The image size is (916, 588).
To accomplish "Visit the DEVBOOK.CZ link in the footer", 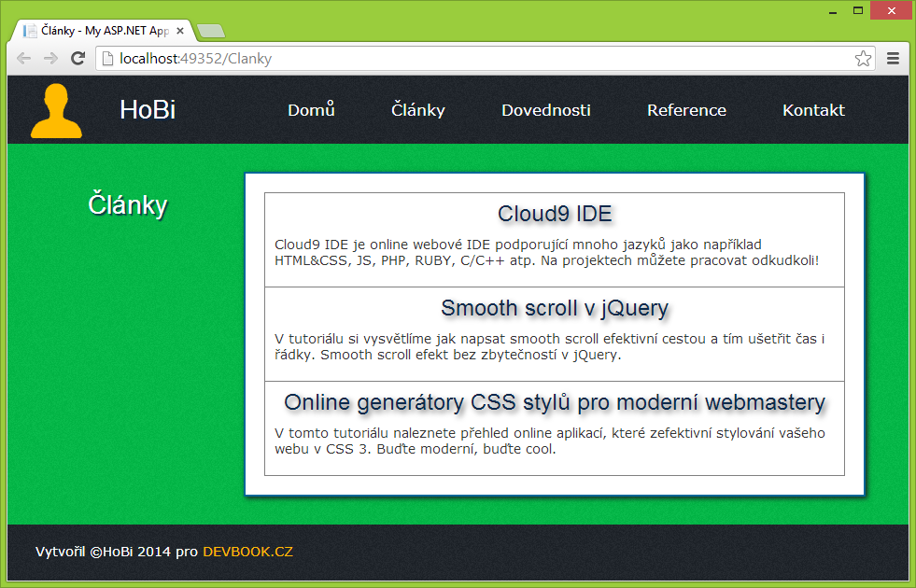I will (x=248, y=552).
